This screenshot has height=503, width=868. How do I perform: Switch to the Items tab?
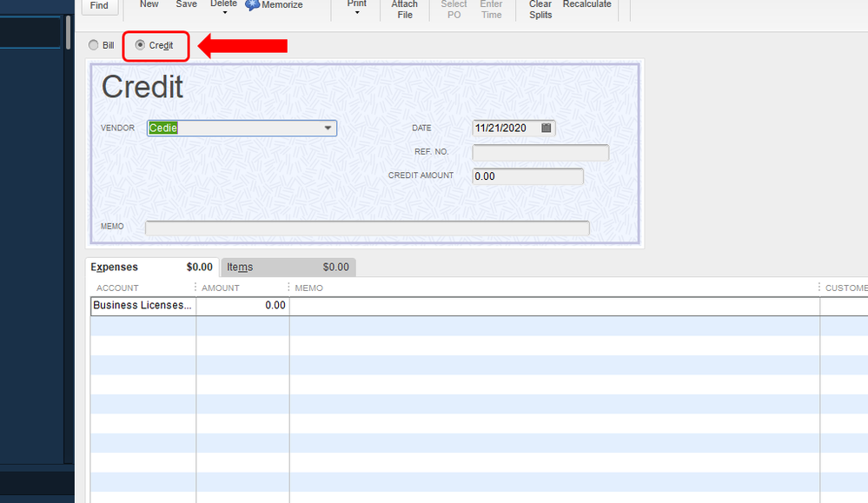coord(288,268)
